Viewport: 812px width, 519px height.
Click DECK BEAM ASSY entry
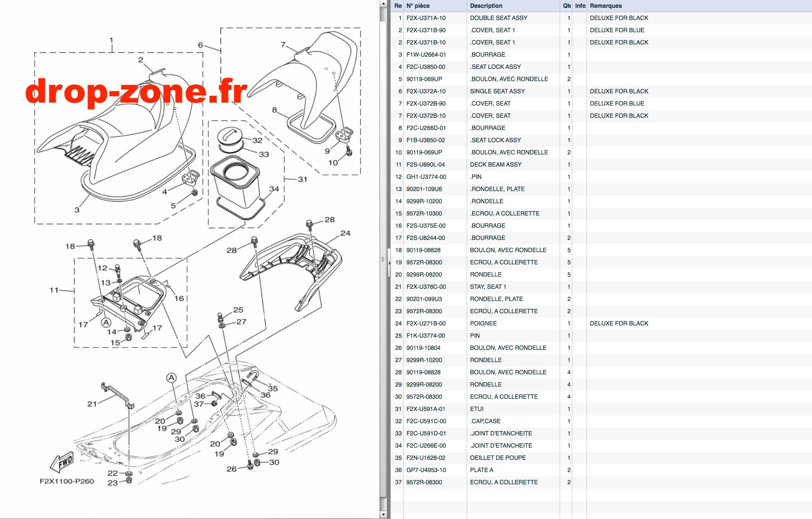point(496,165)
